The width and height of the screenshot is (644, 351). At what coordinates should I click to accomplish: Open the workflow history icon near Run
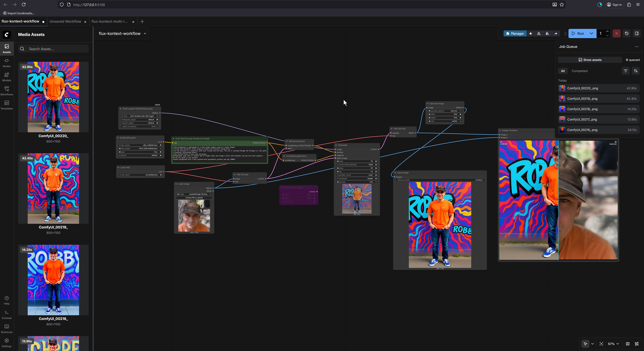(627, 33)
